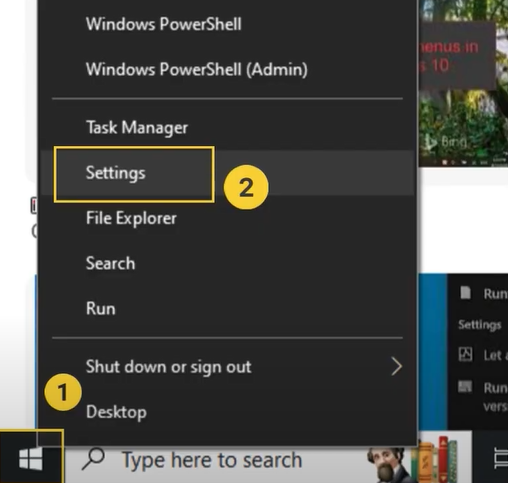Launch Windows PowerShell (Admin)
The height and width of the screenshot is (483, 508).
(x=227, y=69)
